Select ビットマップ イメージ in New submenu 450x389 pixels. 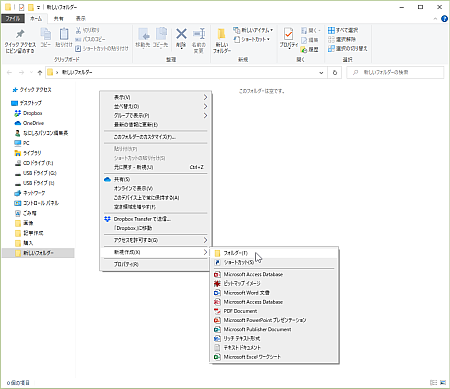(274, 283)
